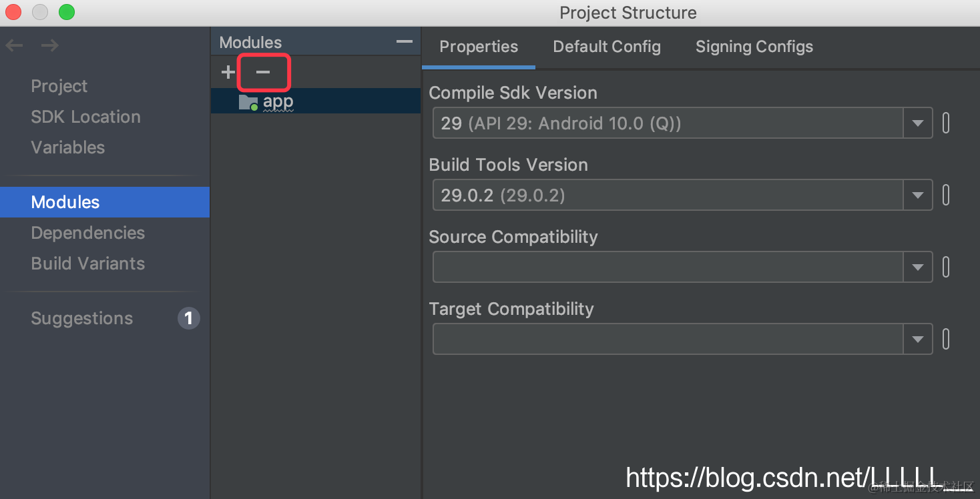Select SDK Location in sidebar
This screenshot has width=980, height=499.
tap(86, 117)
